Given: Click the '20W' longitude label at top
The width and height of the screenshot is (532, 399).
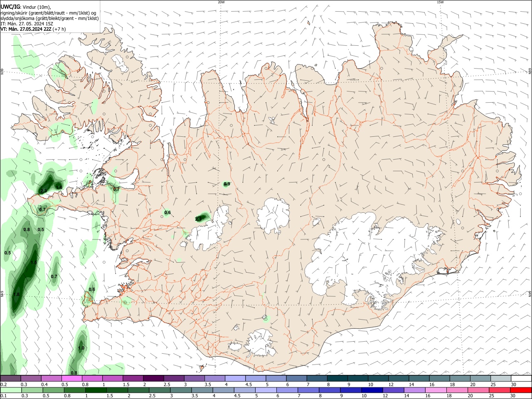Looking at the screenshot, I should pyautogui.click(x=221, y=2).
